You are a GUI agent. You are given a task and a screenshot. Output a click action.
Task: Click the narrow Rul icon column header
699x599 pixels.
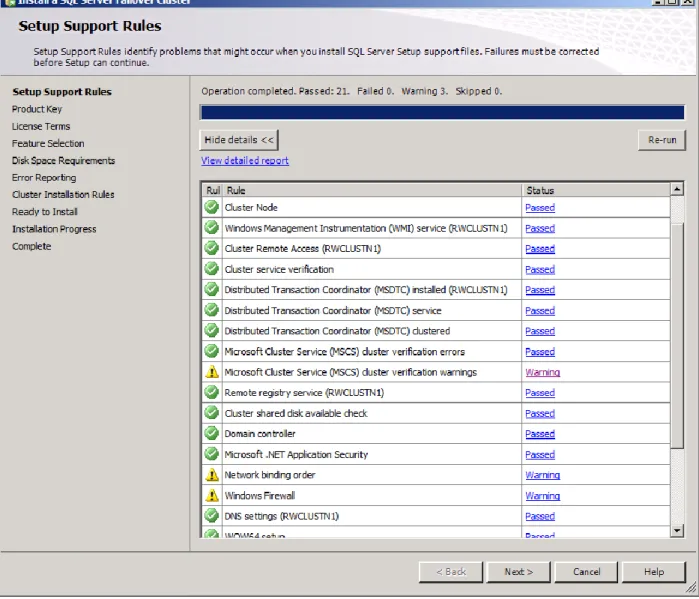coord(213,190)
